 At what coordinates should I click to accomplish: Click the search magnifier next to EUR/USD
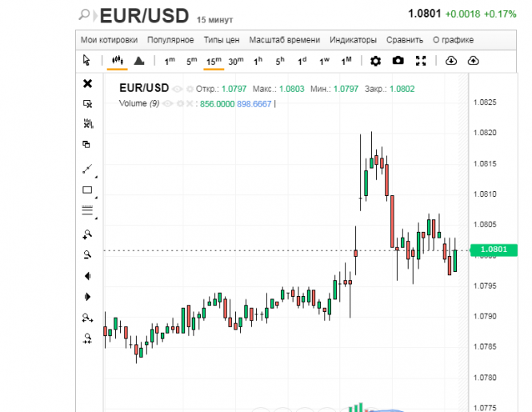pyautogui.click(x=84, y=14)
